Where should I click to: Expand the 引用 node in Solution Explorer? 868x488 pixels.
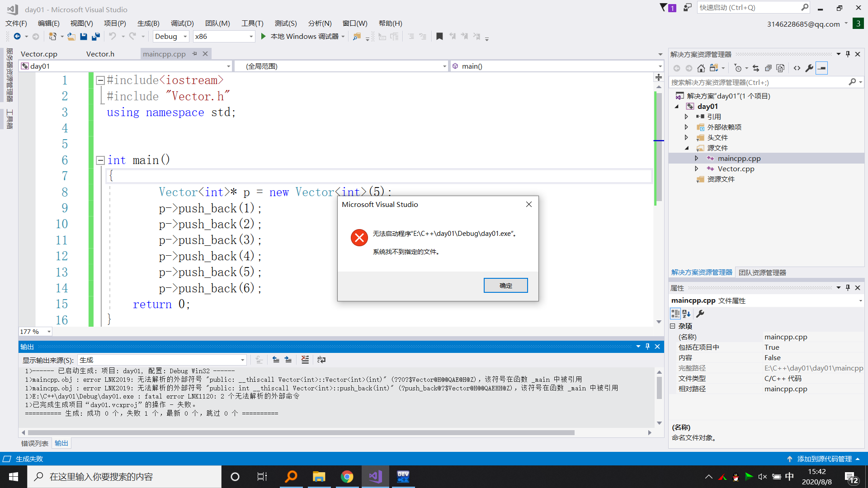tap(686, 117)
